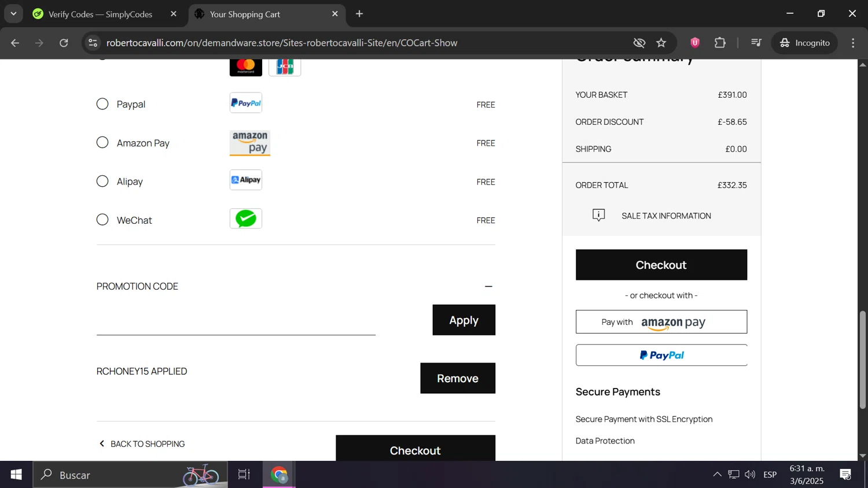Remove the RCHONEY15 promo code
The height and width of the screenshot is (488, 868).
click(x=458, y=378)
